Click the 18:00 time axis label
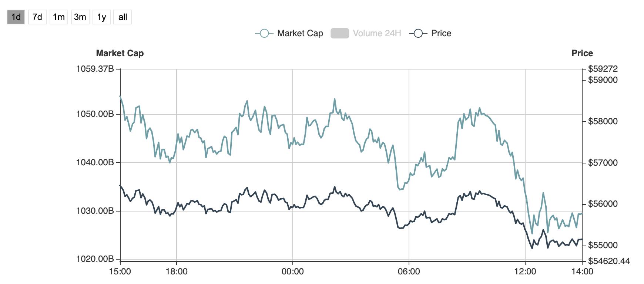Viewport: 644px width, 284px height. click(177, 271)
